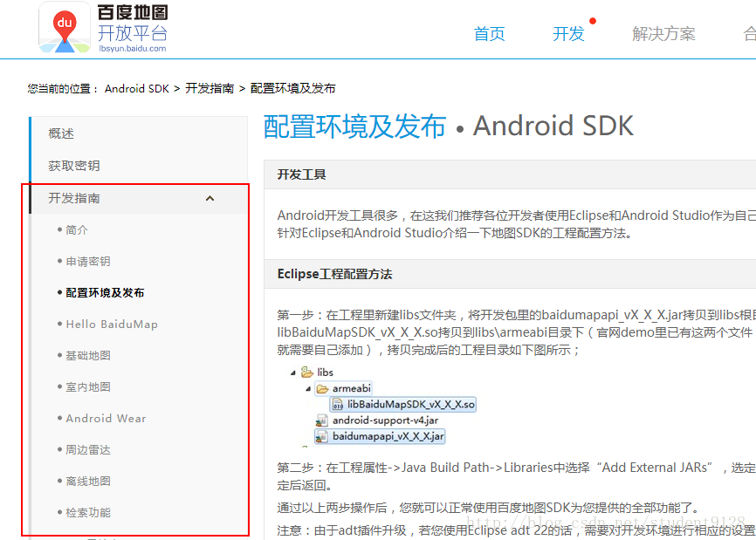The height and width of the screenshot is (540, 756).
Task: Click the libBaiduMapSDK_vX_X_X.so file icon
Action: pyautogui.click(x=337, y=404)
